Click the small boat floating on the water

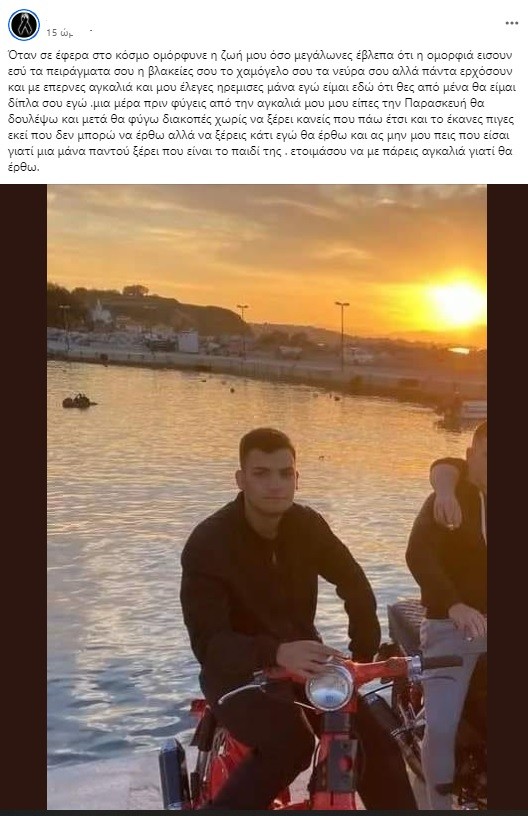pyautogui.click(x=79, y=401)
